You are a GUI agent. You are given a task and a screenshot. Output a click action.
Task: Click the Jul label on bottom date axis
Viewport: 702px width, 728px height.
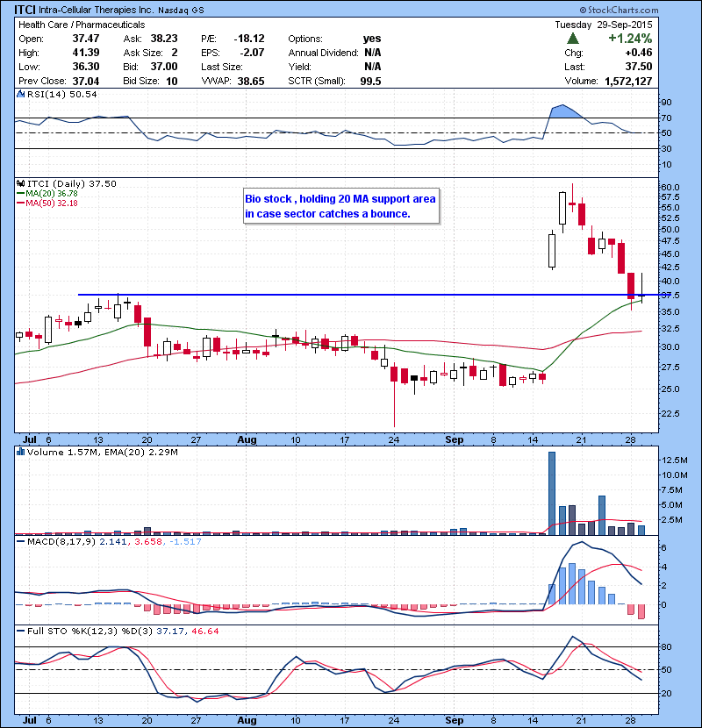point(29,719)
